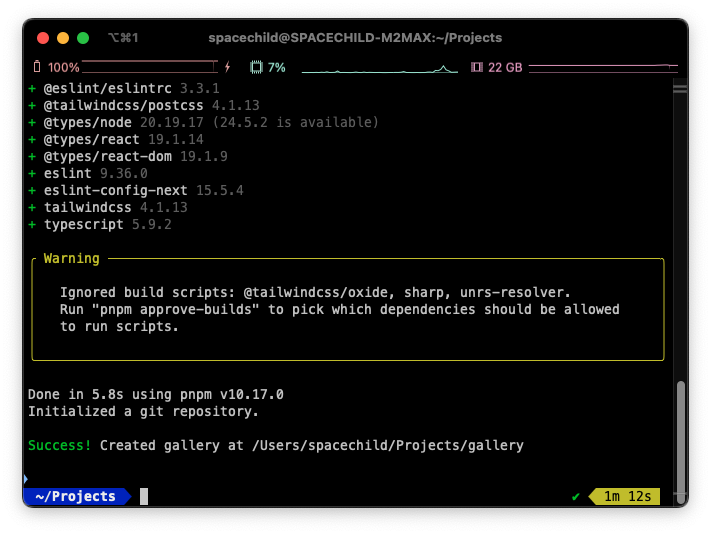Click the green 'Success!' text
Viewport: 711px width, 534px height.
click(x=59, y=446)
